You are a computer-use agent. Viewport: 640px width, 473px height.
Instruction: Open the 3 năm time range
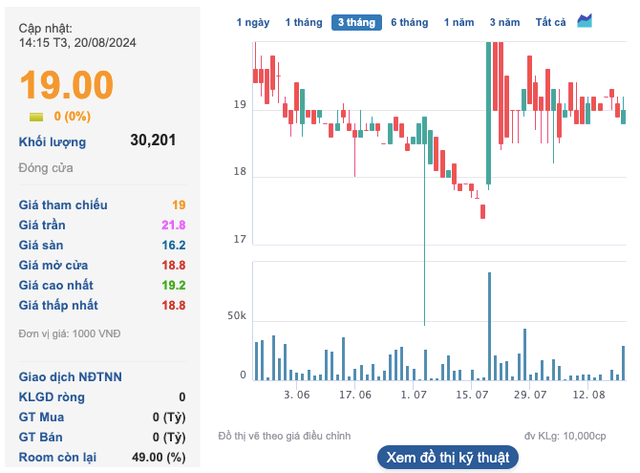[506, 22]
